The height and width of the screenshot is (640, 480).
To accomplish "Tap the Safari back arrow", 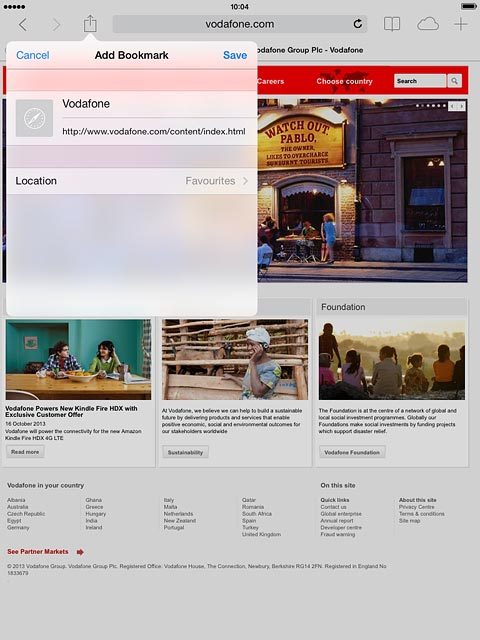I will [x=23, y=25].
